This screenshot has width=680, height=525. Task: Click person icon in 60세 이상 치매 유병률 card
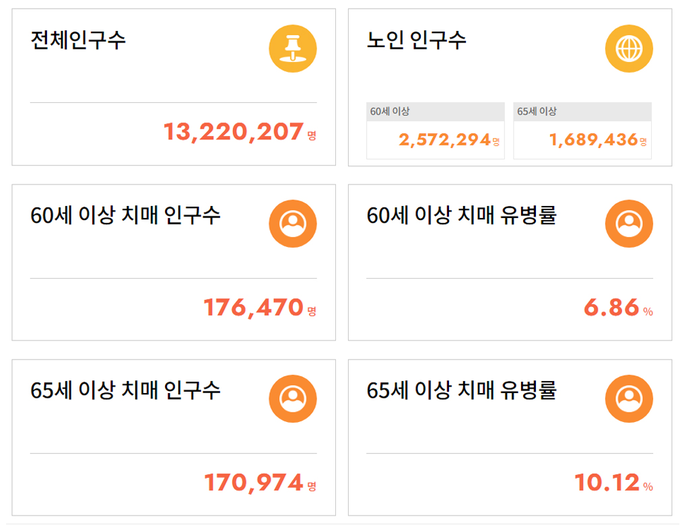click(629, 224)
